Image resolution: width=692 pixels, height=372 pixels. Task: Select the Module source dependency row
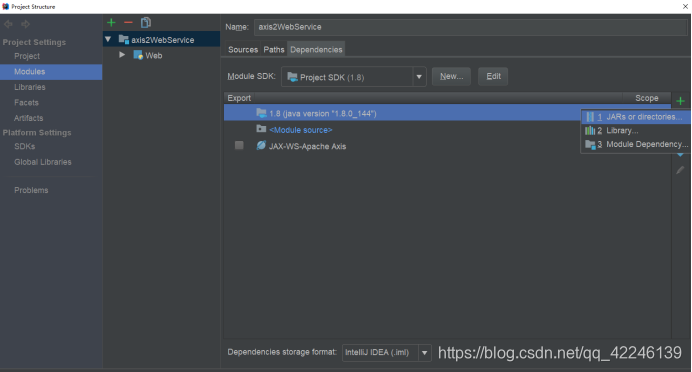[447, 130]
